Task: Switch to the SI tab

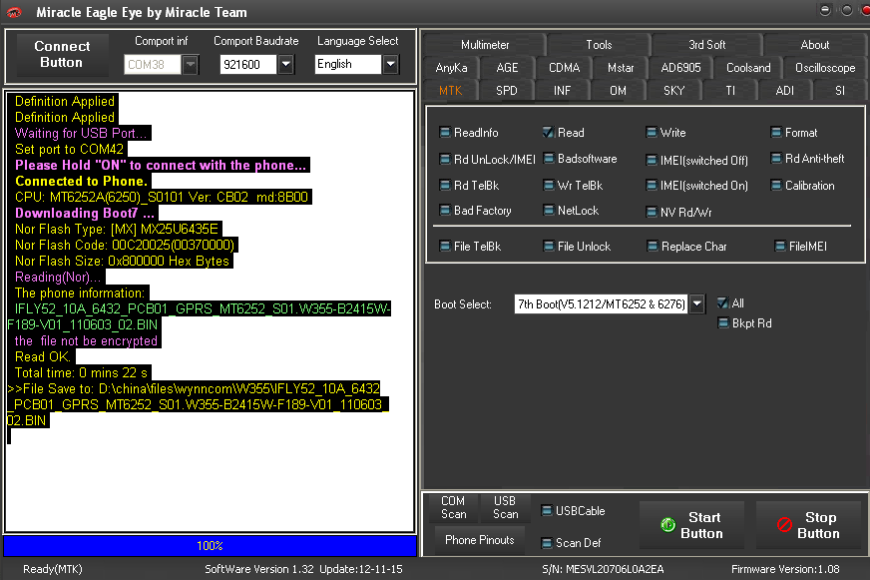Action: pos(839,90)
